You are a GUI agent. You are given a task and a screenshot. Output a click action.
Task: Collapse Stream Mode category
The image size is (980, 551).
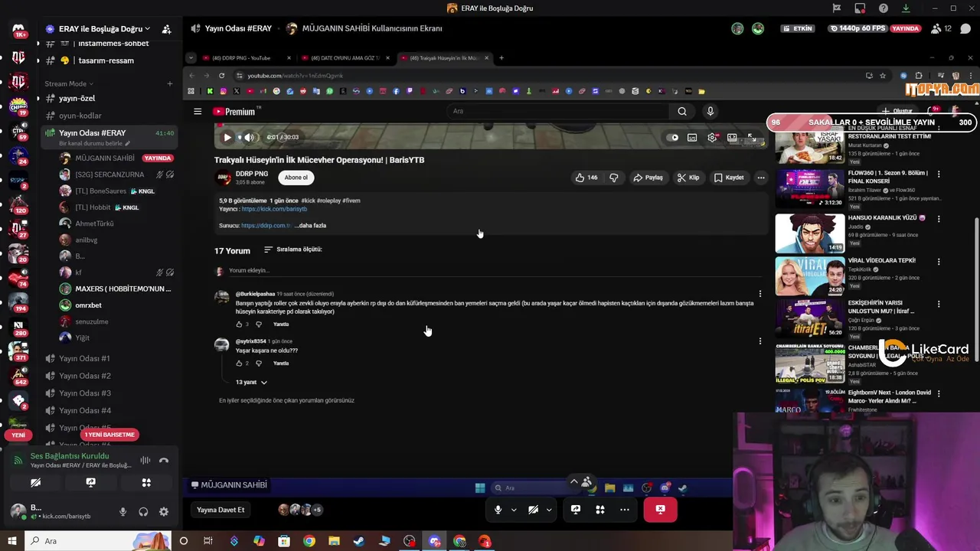(68, 83)
